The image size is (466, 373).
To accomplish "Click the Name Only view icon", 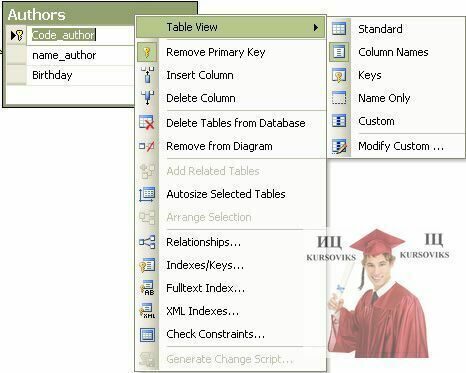I will pyautogui.click(x=339, y=98).
